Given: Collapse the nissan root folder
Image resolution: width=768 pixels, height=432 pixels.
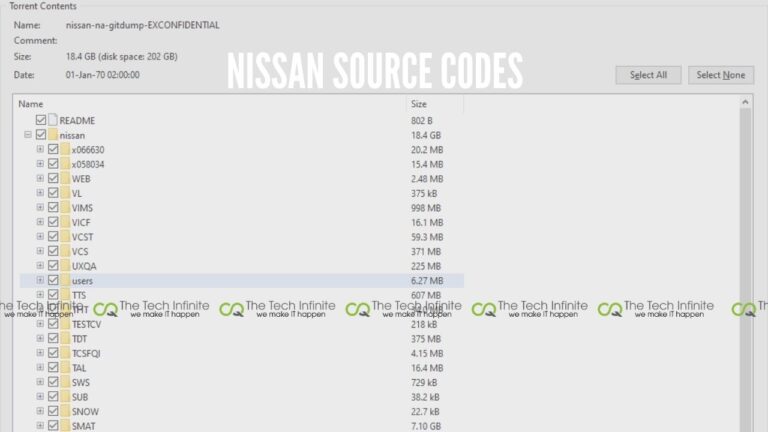Looking at the screenshot, I should coord(28,135).
